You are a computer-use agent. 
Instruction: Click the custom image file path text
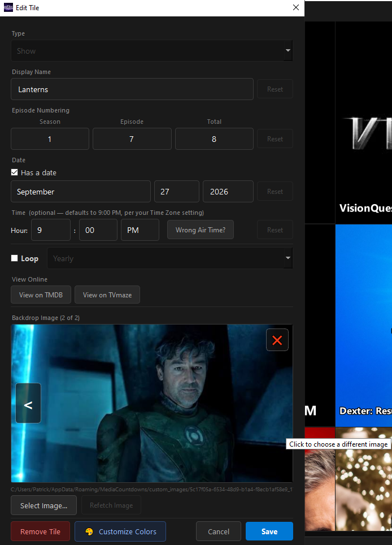(152, 489)
